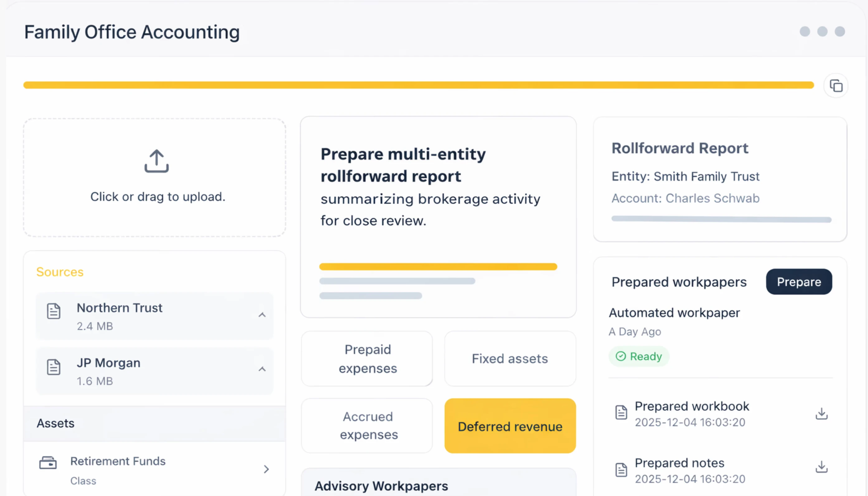Select the Fixed assets option
This screenshot has height=496, width=868.
(x=510, y=358)
